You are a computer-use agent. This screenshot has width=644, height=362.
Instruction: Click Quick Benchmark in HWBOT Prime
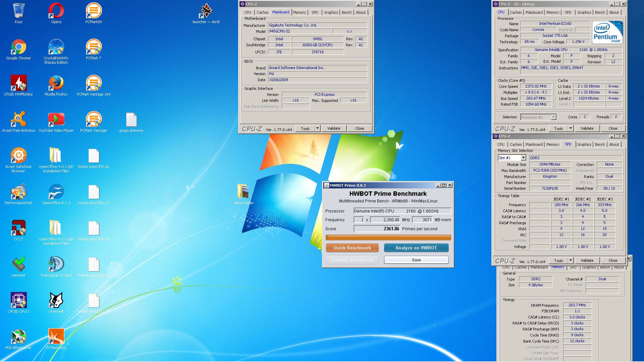click(352, 248)
